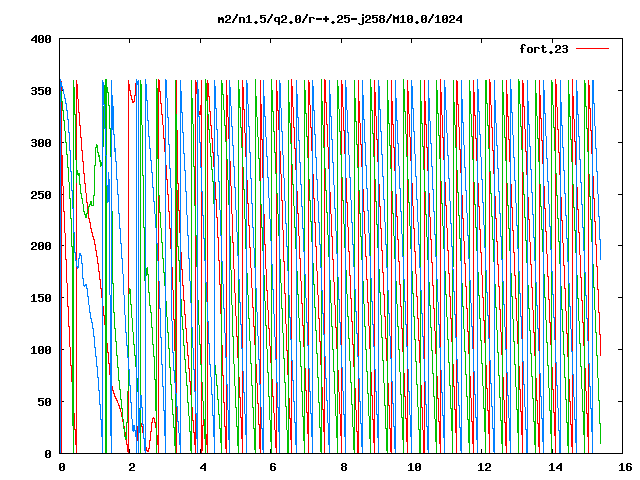Click the y-axis label 0
This screenshot has height=480, width=640.
pyautogui.click(x=48, y=454)
